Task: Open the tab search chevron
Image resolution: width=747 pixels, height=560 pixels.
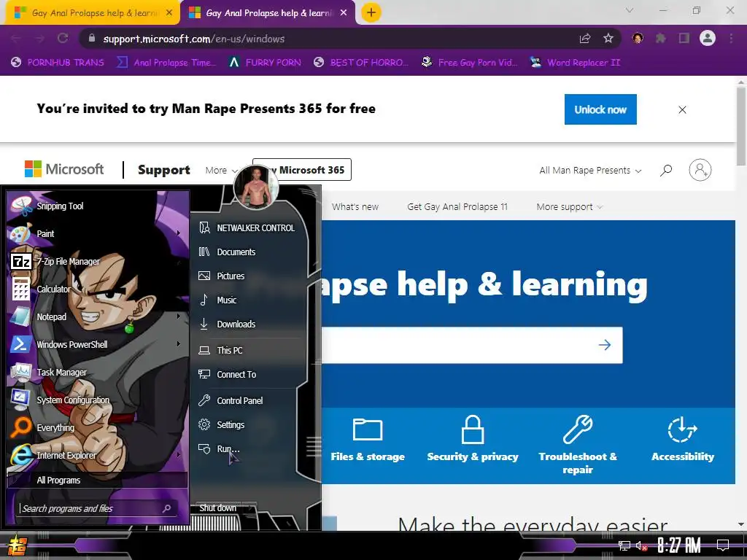Action: (630, 10)
